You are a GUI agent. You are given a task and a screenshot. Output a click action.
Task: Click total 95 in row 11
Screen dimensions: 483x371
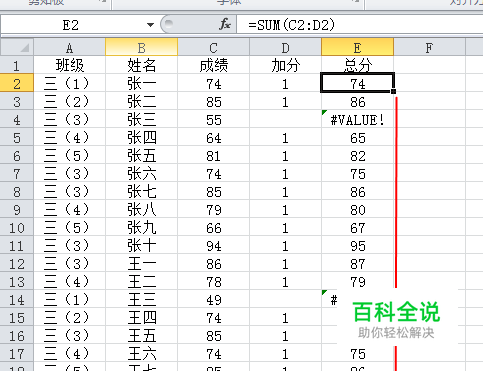pos(357,245)
